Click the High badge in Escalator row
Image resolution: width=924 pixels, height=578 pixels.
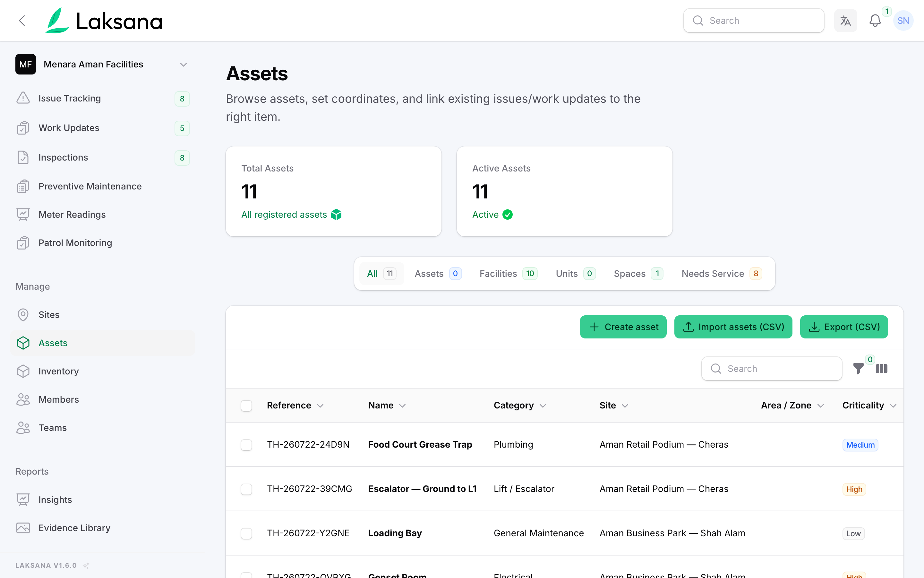tap(854, 489)
